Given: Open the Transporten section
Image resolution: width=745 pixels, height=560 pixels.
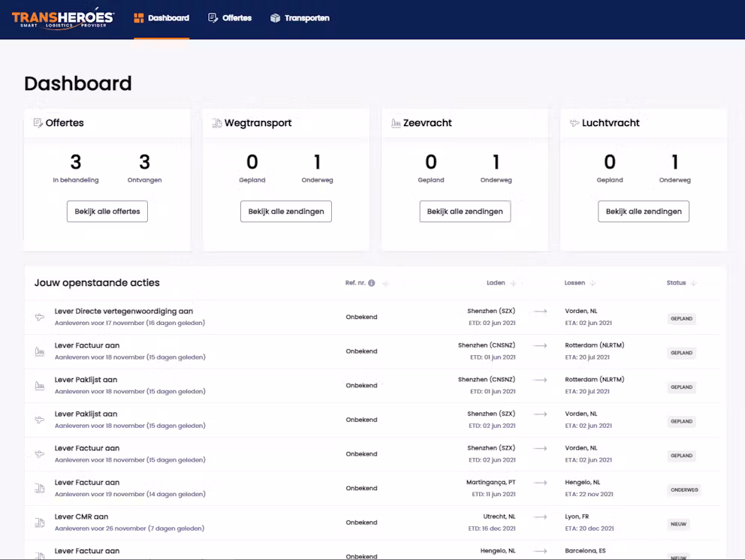Looking at the screenshot, I should pos(306,19).
